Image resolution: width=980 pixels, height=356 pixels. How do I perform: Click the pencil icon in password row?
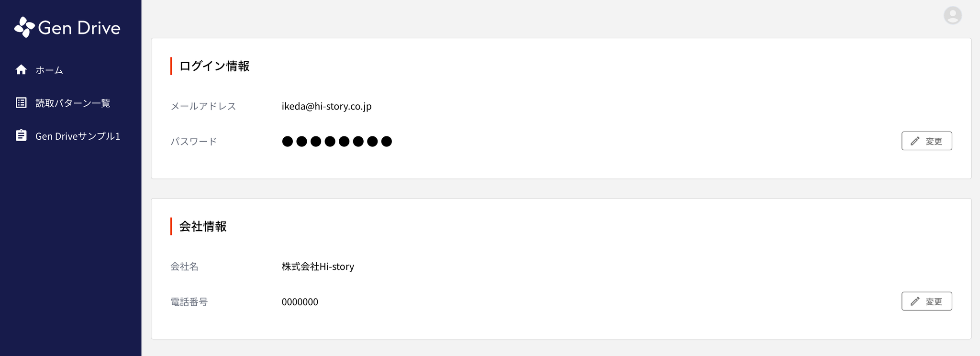point(915,141)
